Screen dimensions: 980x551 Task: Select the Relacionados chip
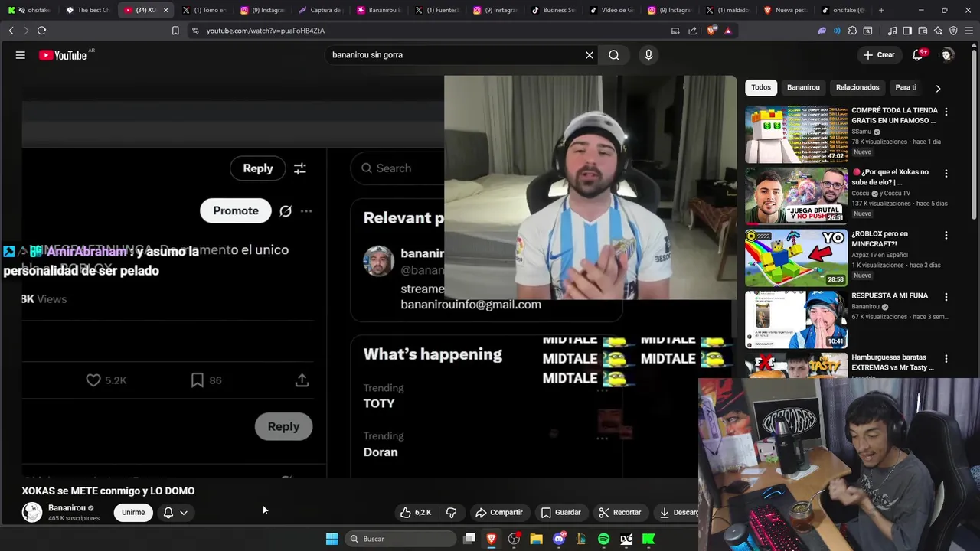[857, 87]
